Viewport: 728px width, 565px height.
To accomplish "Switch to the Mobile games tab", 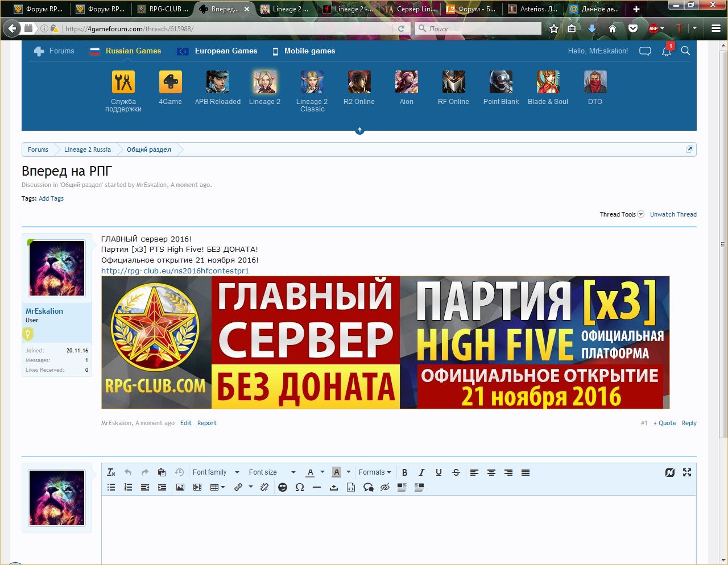I will [309, 51].
